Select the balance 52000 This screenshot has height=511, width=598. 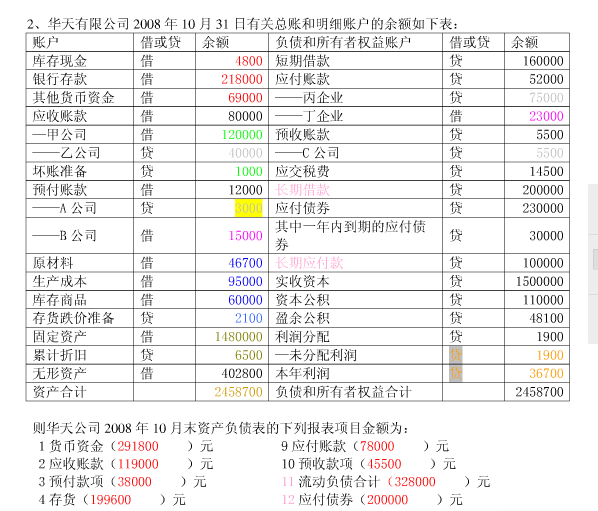(546, 79)
